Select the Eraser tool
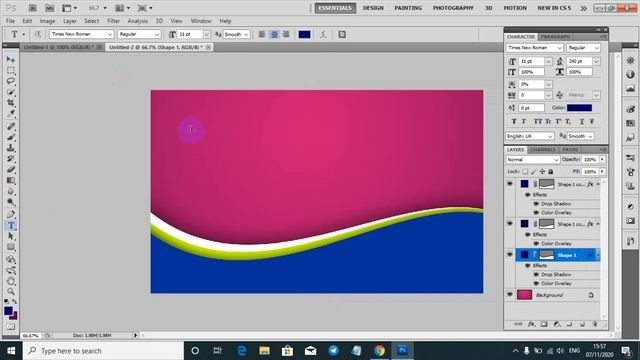Viewport: 640px width, 360px height. pyautogui.click(x=11, y=169)
